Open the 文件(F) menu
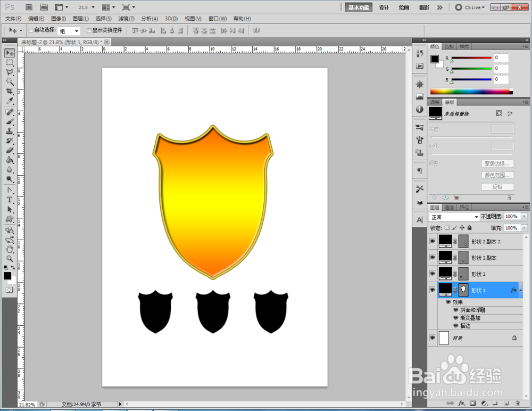 [13, 19]
